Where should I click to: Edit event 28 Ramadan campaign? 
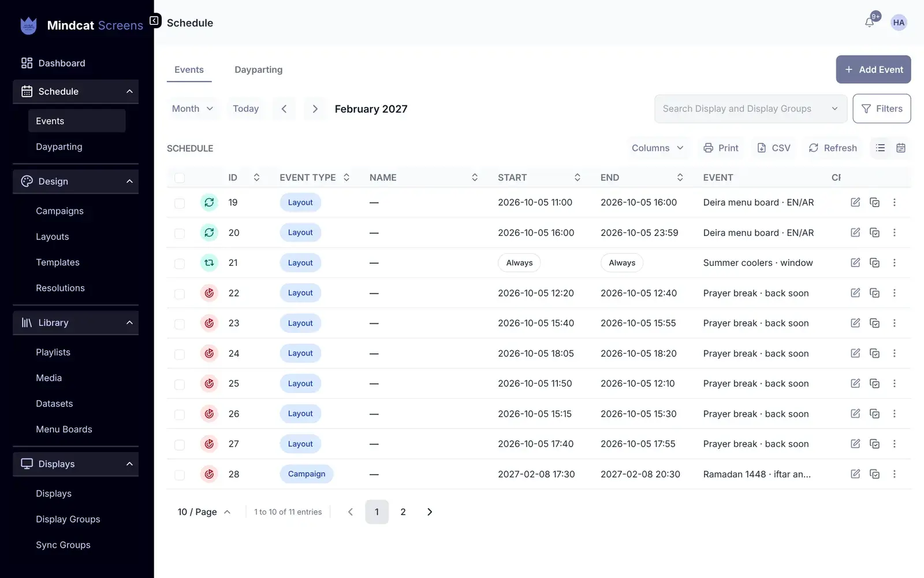pyautogui.click(x=855, y=474)
